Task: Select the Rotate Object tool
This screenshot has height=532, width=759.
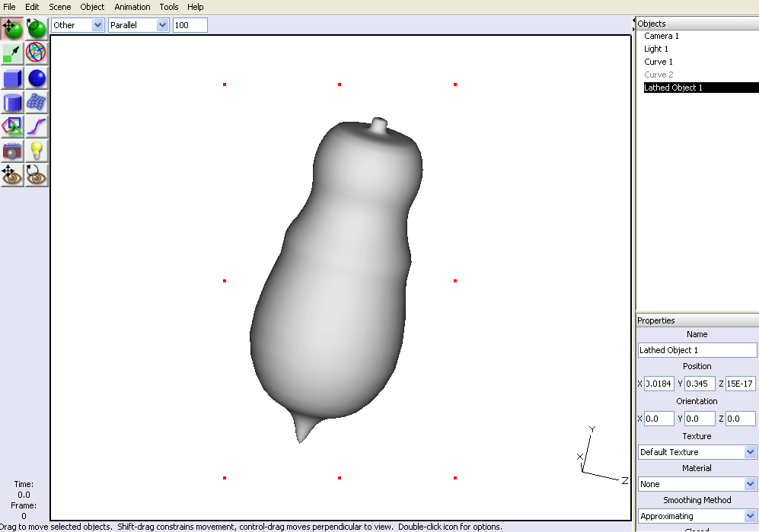Action: (37, 29)
